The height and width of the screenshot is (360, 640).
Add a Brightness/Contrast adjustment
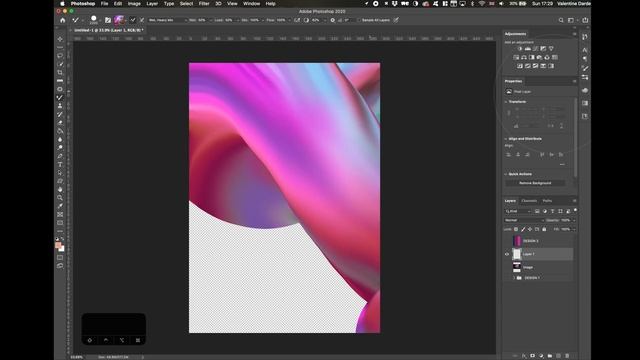tap(520, 49)
